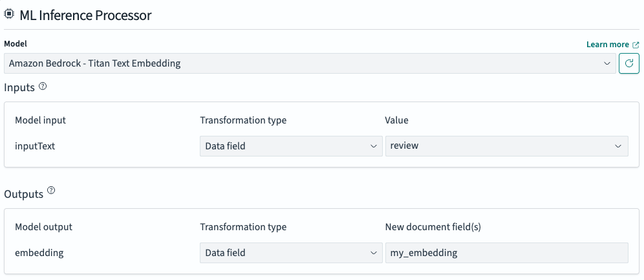Screen dimensions: 644x280
Task: Open the Value dropdown showing review
Action: [506, 145]
